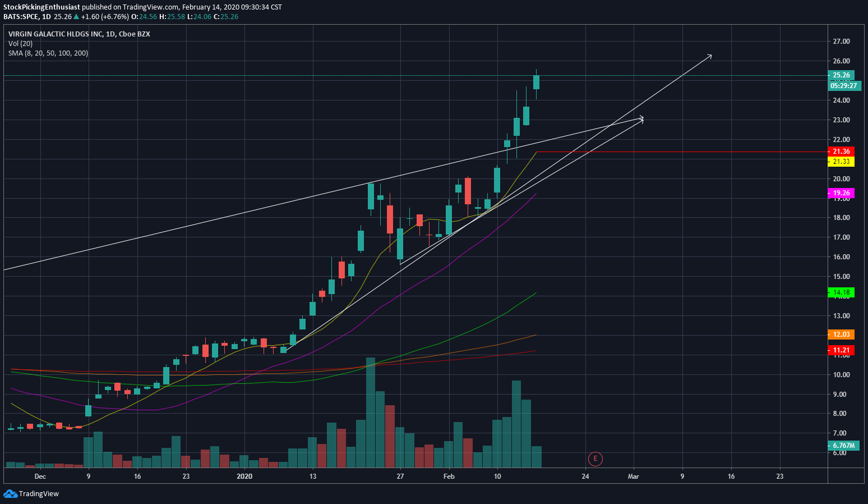The width and height of the screenshot is (868, 504).
Task: Click the 24 date label on time axis
Action: click(x=585, y=476)
